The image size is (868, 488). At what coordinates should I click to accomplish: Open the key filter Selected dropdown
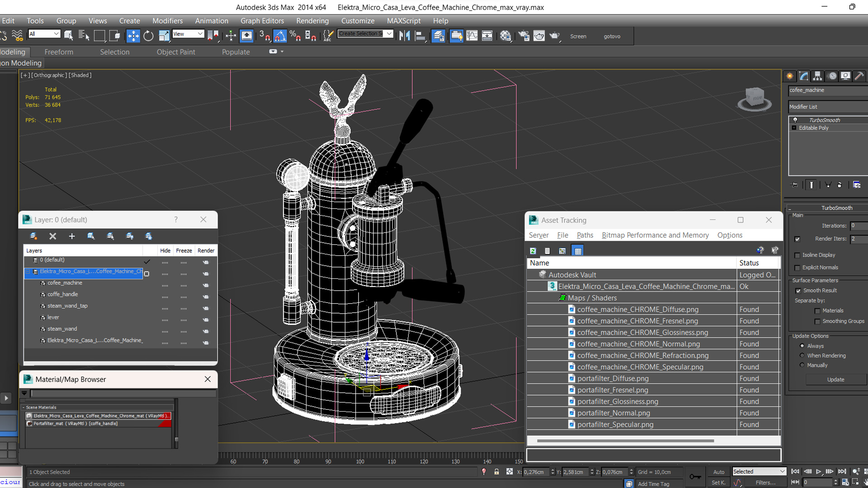pos(759,471)
